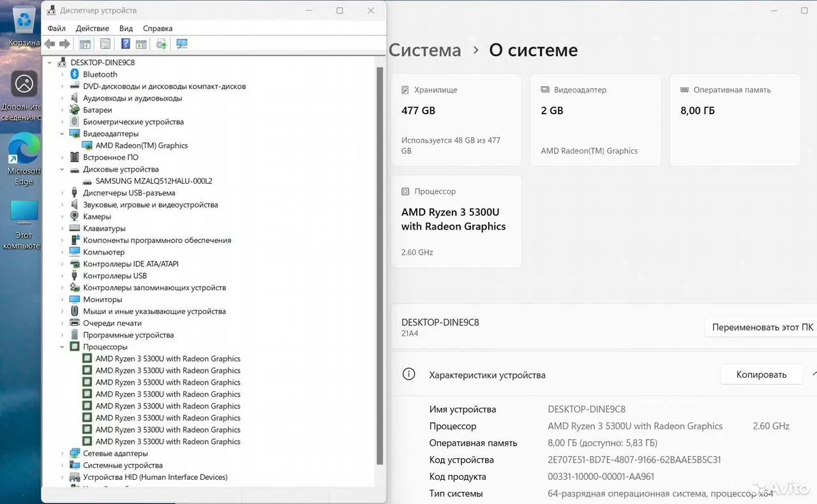The height and width of the screenshot is (504, 817).
Task: Collapse the DESKTOP-DINE9C8 root node
Action: tap(50, 63)
